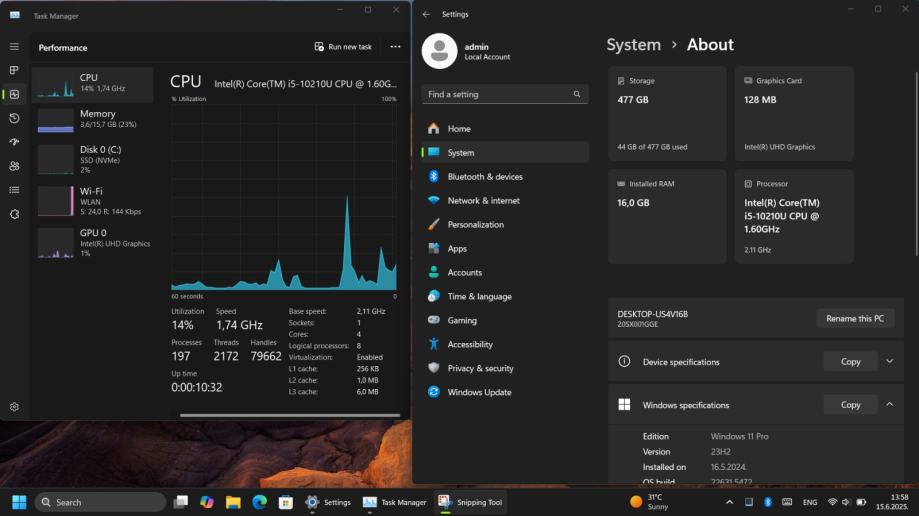Open Processes page in Task Manager sidebar
Screen dimensions: 919x516
pyautogui.click(x=14, y=70)
